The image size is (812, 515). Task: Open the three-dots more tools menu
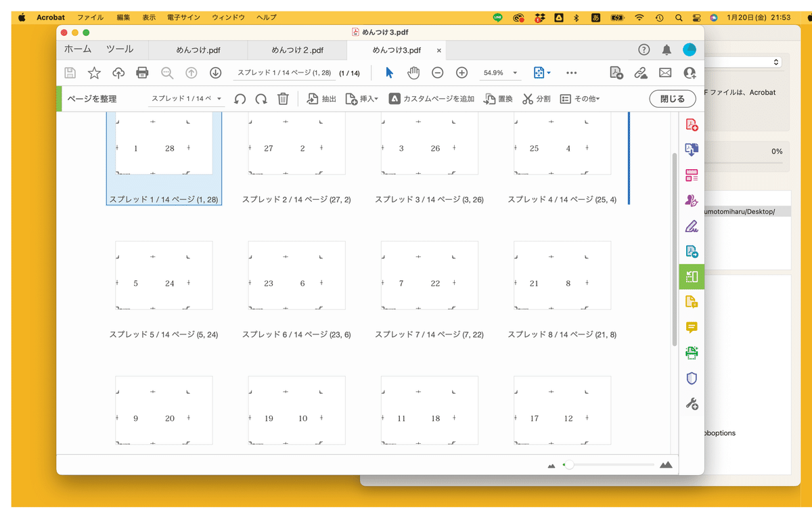571,72
